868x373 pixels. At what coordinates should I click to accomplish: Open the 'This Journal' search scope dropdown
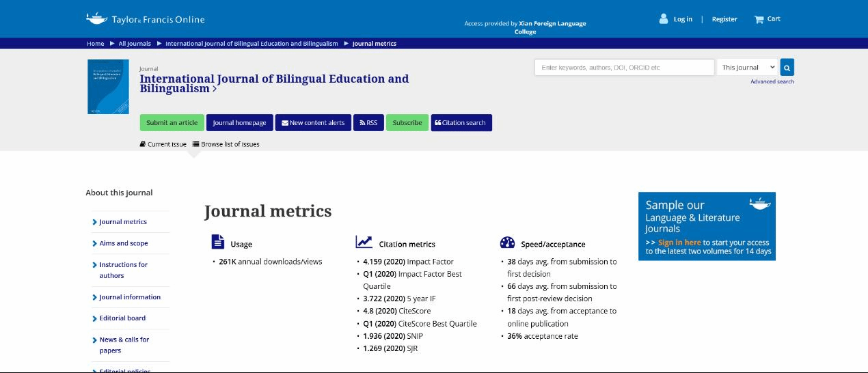[x=748, y=68]
